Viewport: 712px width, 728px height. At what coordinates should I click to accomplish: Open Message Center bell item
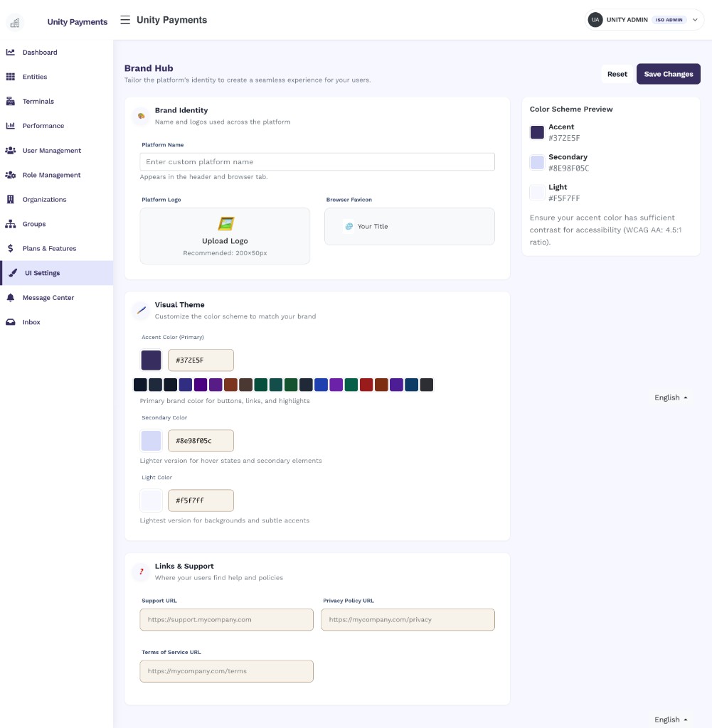pyautogui.click(x=56, y=298)
